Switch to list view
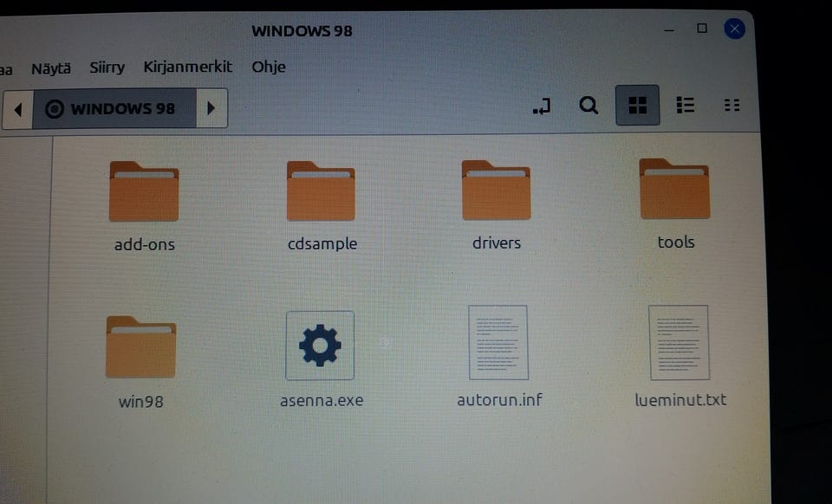 [685, 105]
